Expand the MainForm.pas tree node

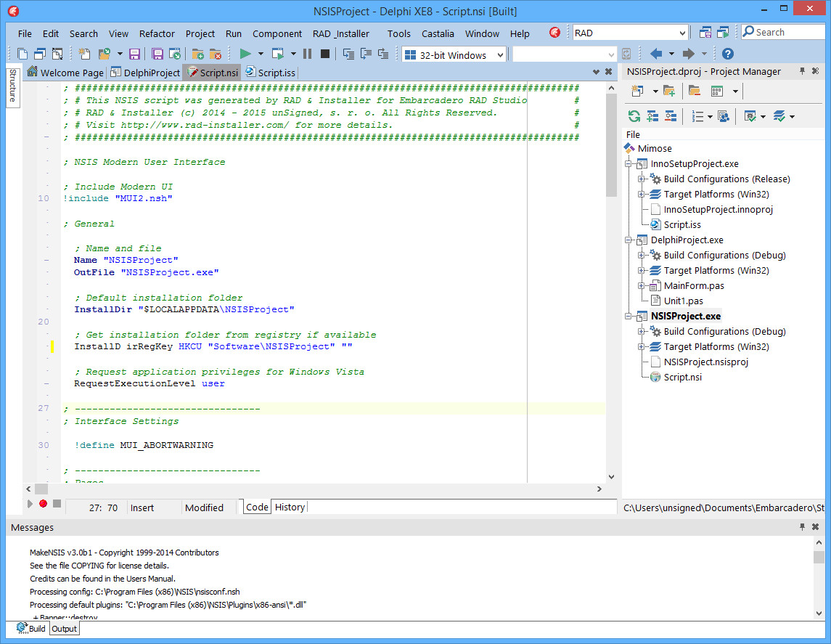coord(642,285)
